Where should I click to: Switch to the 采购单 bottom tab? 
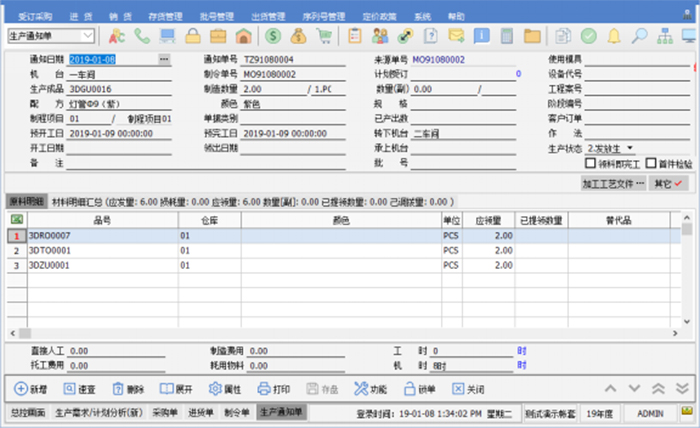tap(164, 412)
